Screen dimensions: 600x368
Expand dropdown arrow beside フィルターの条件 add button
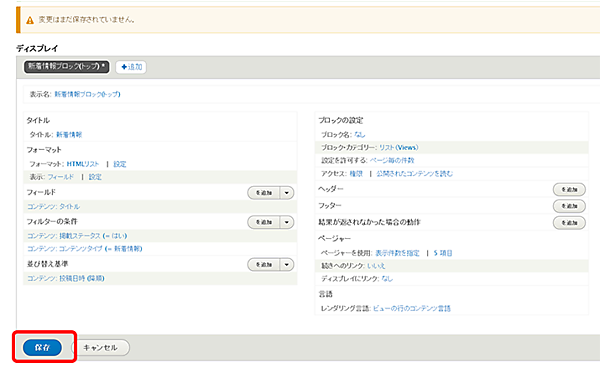tap(287, 222)
